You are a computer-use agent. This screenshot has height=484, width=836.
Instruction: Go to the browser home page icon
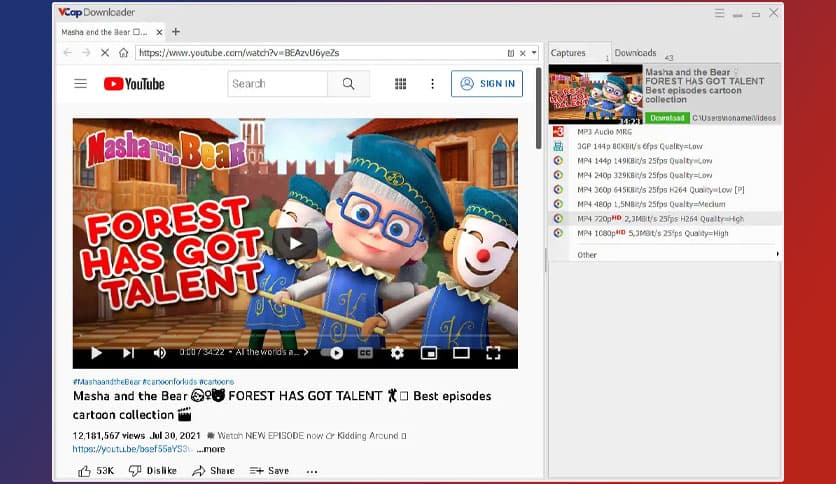coord(122,53)
